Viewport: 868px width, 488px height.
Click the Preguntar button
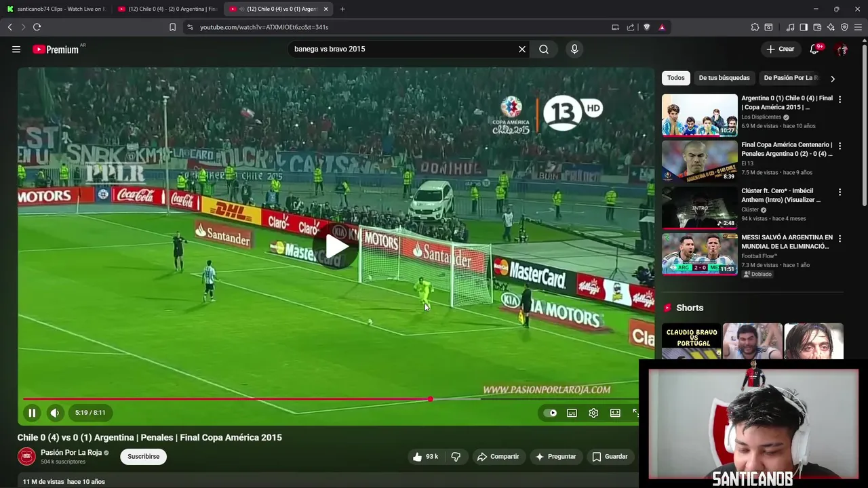coord(555,457)
